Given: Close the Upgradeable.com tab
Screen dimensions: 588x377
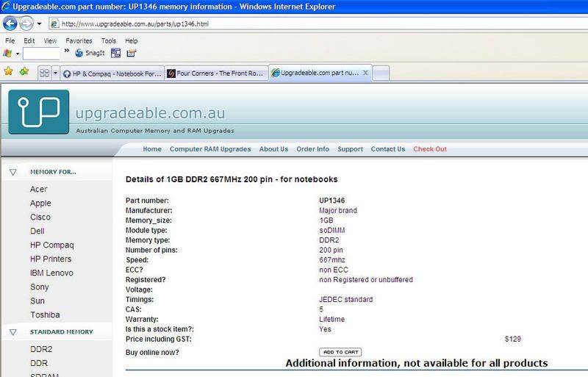Looking at the screenshot, I should coord(365,73).
